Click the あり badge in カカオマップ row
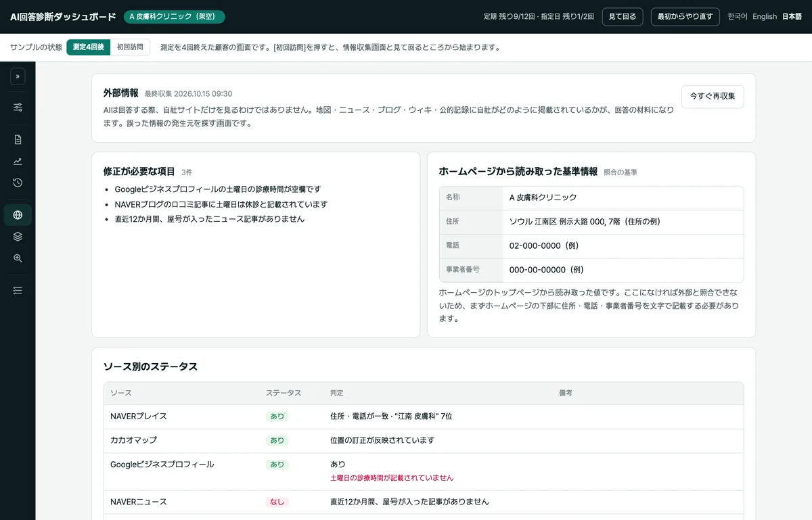The width and height of the screenshot is (812, 520). [277, 440]
